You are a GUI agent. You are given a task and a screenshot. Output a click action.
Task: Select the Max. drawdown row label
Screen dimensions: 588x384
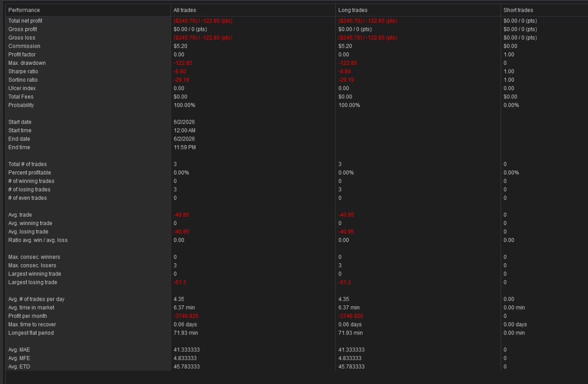[x=27, y=63]
